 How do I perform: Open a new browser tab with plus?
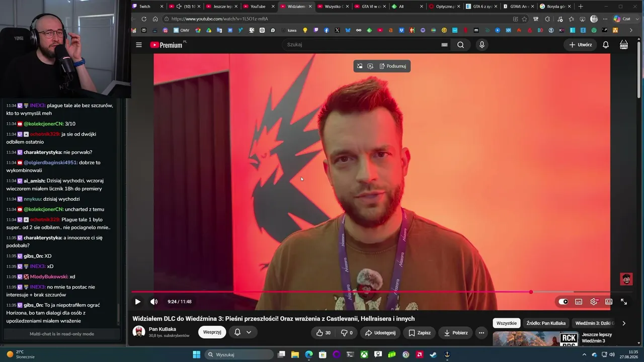[x=581, y=7]
